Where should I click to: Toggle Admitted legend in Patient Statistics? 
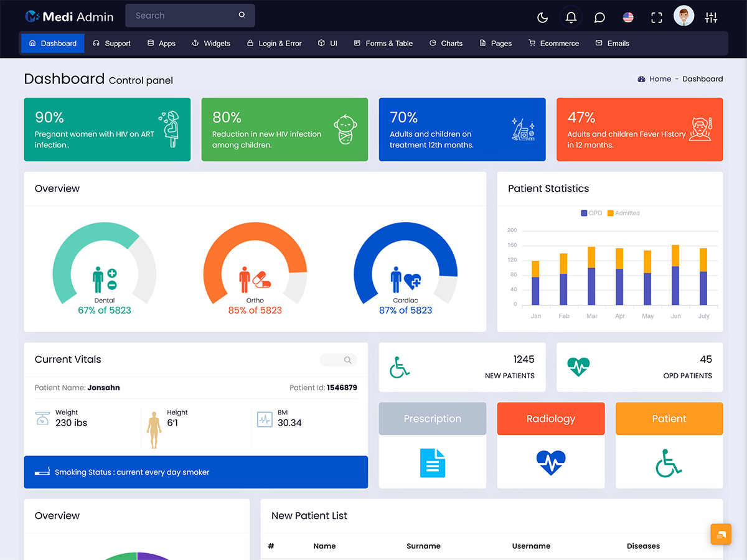pyautogui.click(x=623, y=213)
